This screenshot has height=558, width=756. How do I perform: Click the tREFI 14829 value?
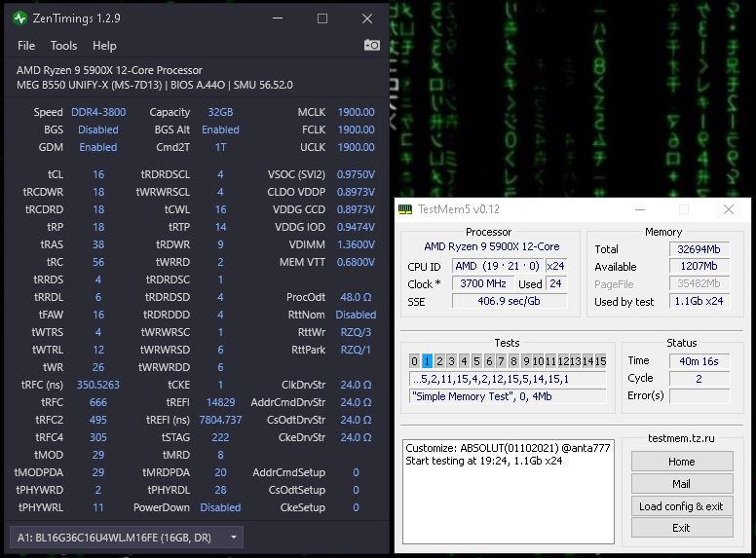click(220, 402)
